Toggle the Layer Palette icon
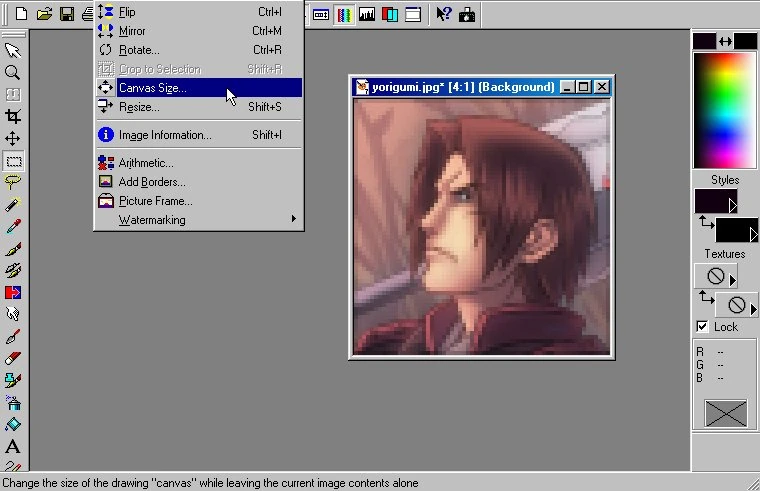Image resolution: width=760 pixels, height=491 pixels. [390, 15]
